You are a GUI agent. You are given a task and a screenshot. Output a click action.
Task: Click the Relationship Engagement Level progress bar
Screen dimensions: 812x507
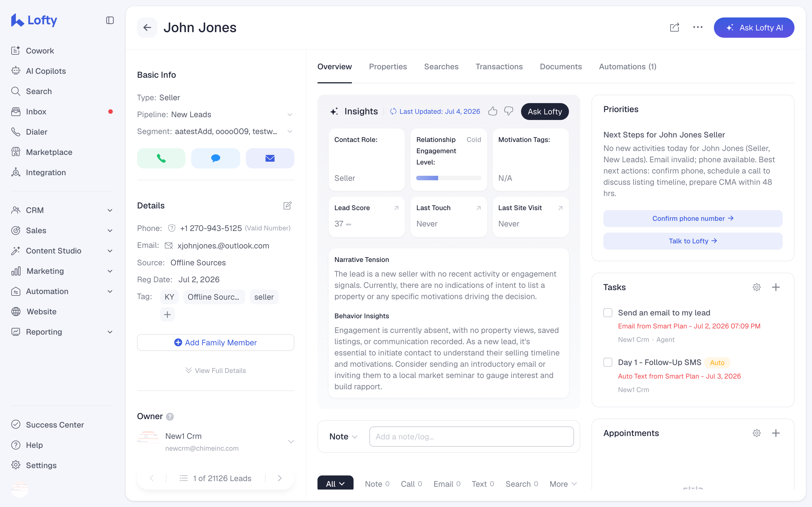click(449, 178)
